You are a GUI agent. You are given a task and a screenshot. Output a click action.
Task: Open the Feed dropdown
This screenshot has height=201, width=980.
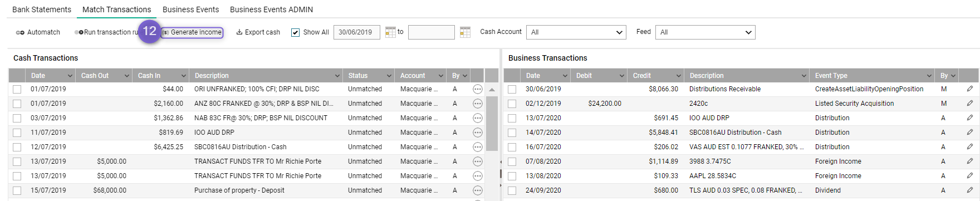pos(705,32)
